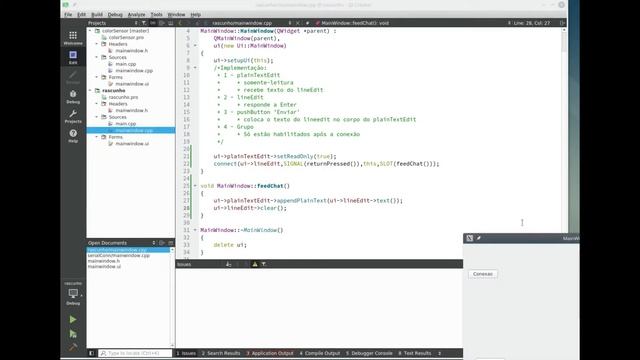Switch to Edit mode in sidebar
This screenshot has width=640, height=360.
coord(73,57)
